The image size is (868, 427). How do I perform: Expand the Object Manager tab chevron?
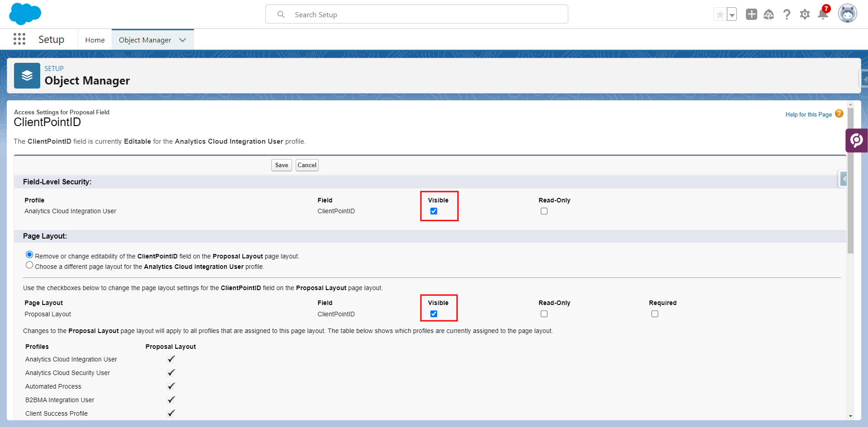(x=183, y=40)
